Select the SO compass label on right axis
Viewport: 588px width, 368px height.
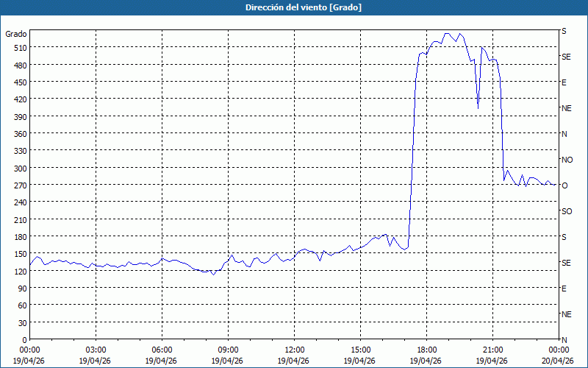tap(567, 211)
